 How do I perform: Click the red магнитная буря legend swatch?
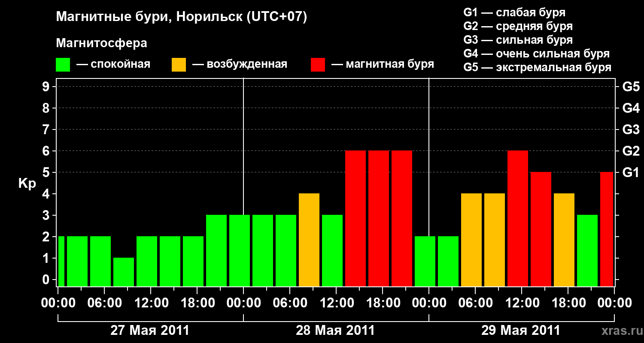318,65
